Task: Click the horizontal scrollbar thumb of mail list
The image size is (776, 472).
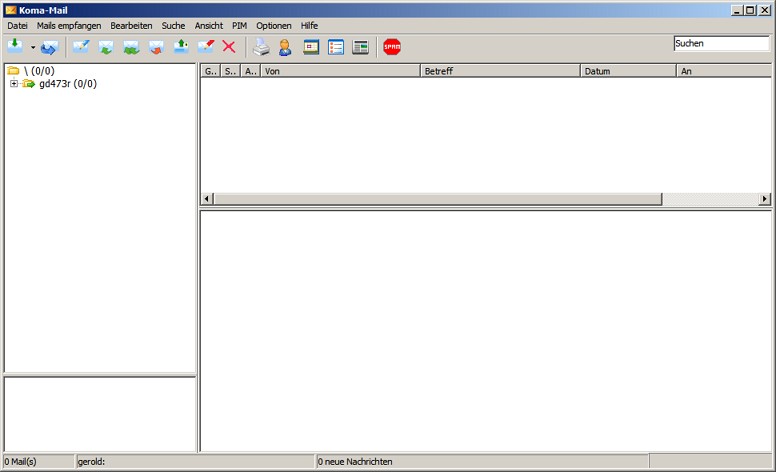Action: 437,199
